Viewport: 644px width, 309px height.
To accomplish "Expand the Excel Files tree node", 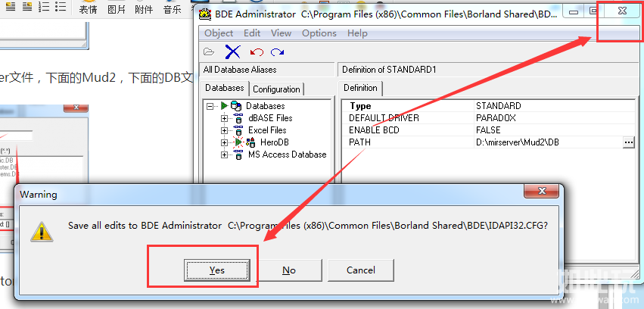I will coord(224,130).
